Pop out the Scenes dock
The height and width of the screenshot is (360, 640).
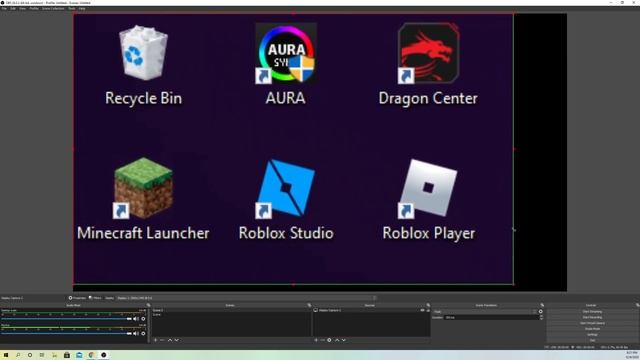(309, 305)
